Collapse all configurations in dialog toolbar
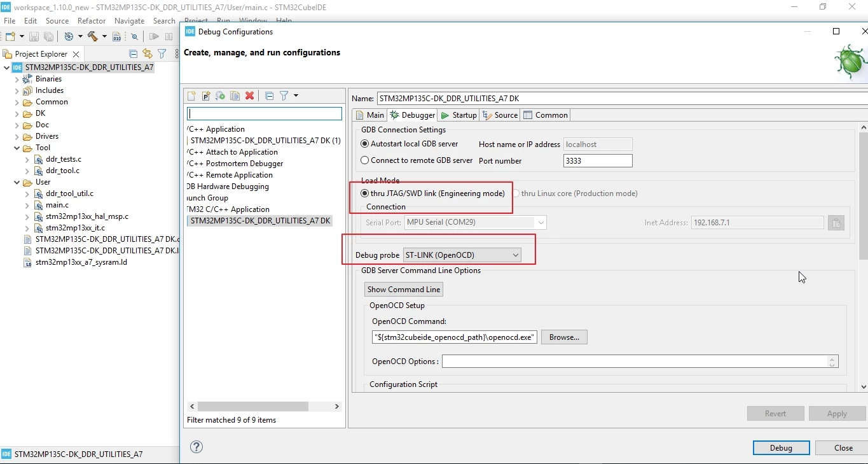Viewport: 868px width, 464px height. coord(269,96)
